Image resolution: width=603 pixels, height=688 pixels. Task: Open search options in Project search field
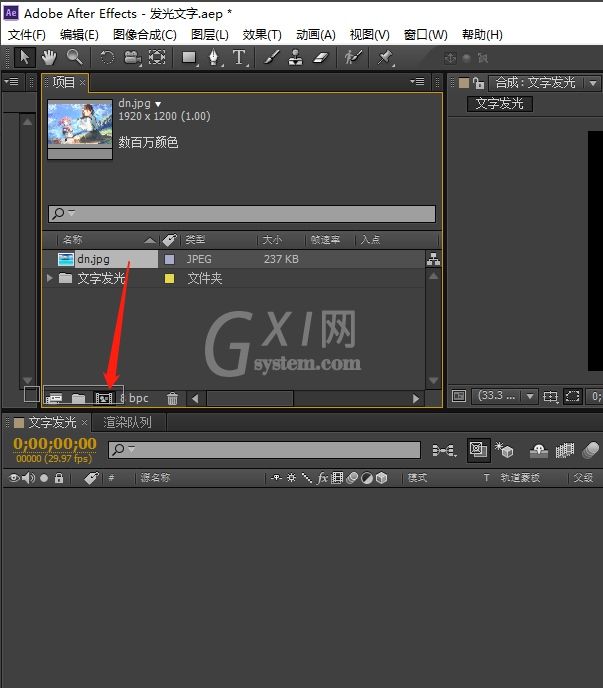[64, 213]
